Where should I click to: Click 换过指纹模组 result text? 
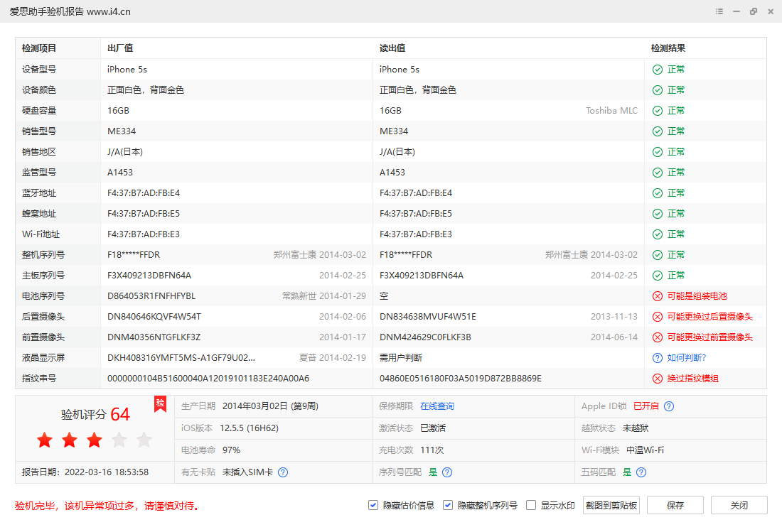pos(692,379)
